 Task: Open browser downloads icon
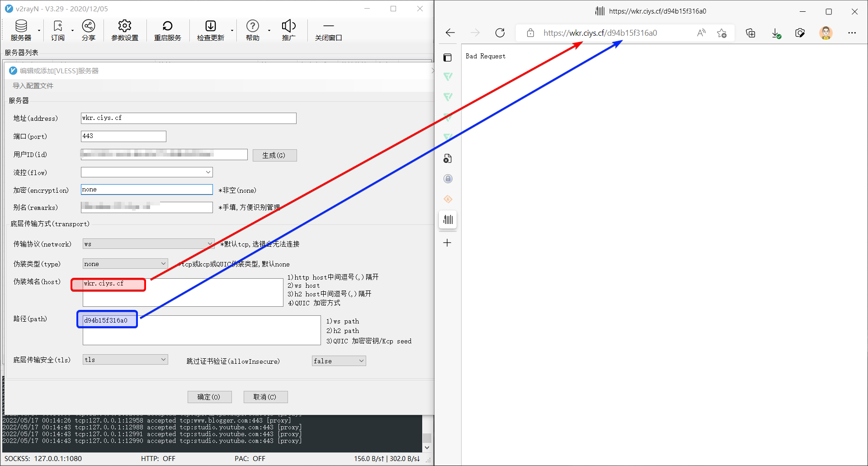776,33
